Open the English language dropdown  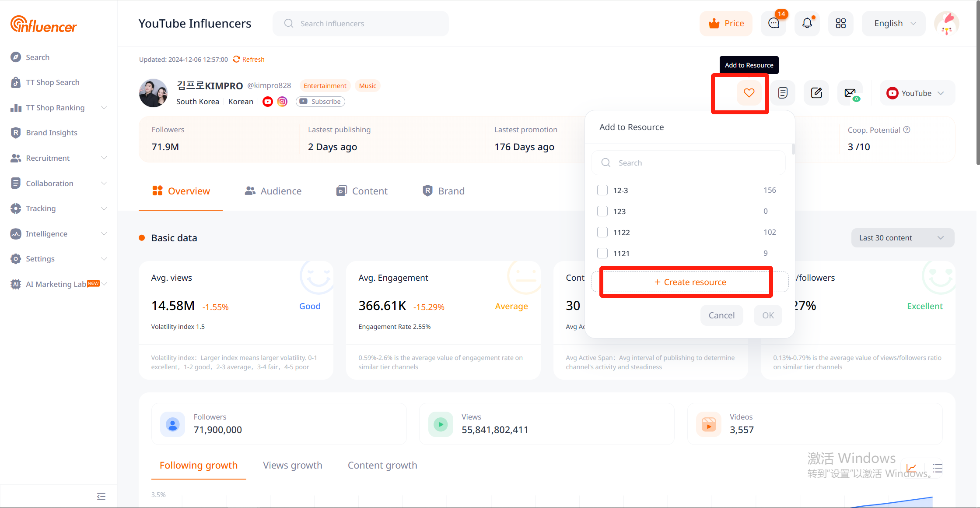coord(894,24)
